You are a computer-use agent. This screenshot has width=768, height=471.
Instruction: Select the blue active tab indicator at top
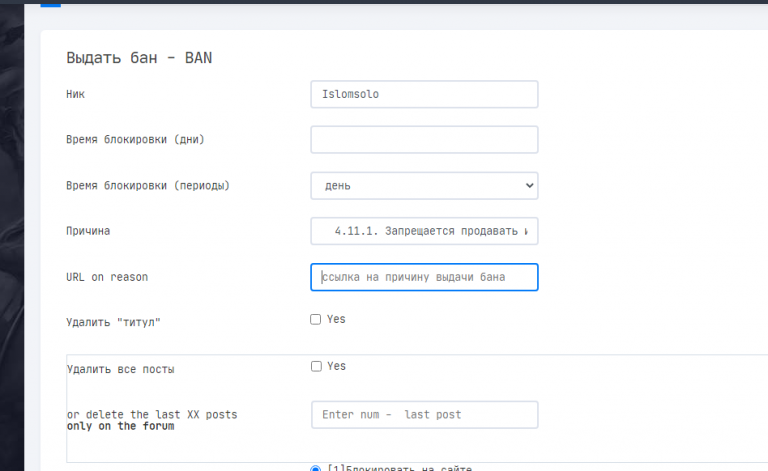[50, 5]
